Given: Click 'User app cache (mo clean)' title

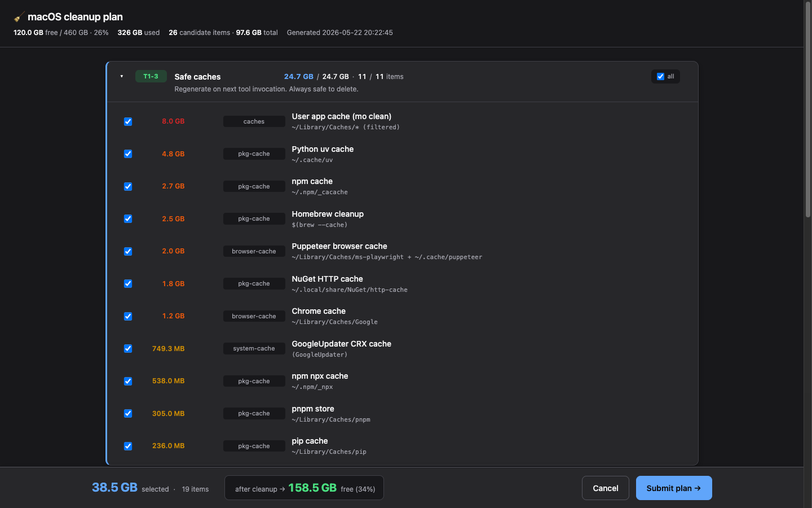Looking at the screenshot, I should [342, 116].
